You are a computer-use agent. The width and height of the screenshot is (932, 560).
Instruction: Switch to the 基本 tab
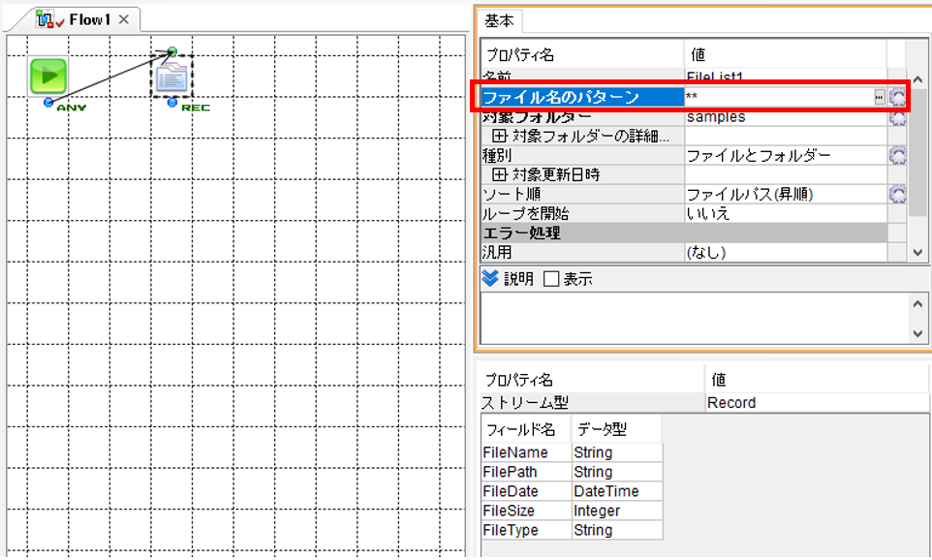[x=498, y=20]
